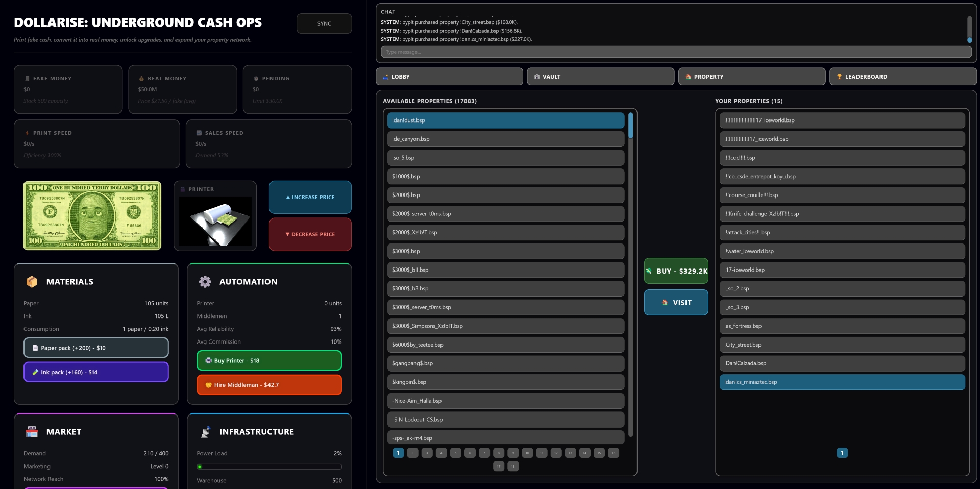This screenshot has width=980, height=489.
Task: Click the Leaderboard trophy icon
Action: [x=839, y=77]
